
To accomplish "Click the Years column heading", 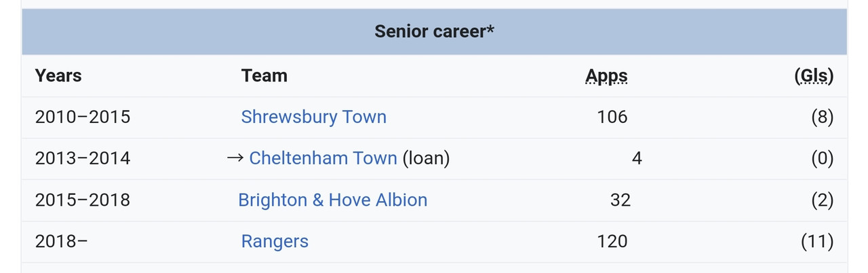I will coord(58,75).
